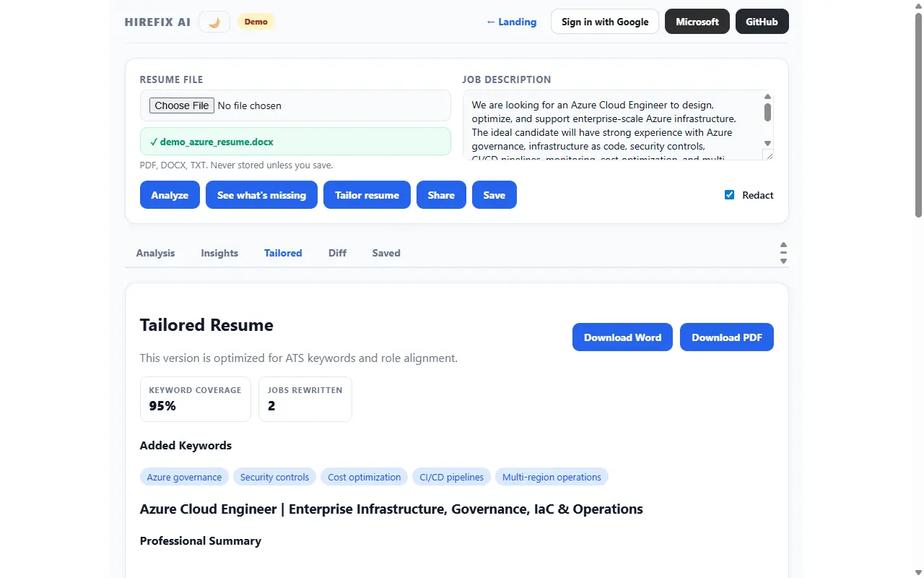Click the Keyword Coverage 95% card
The width and height of the screenshot is (924, 578).
point(196,399)
